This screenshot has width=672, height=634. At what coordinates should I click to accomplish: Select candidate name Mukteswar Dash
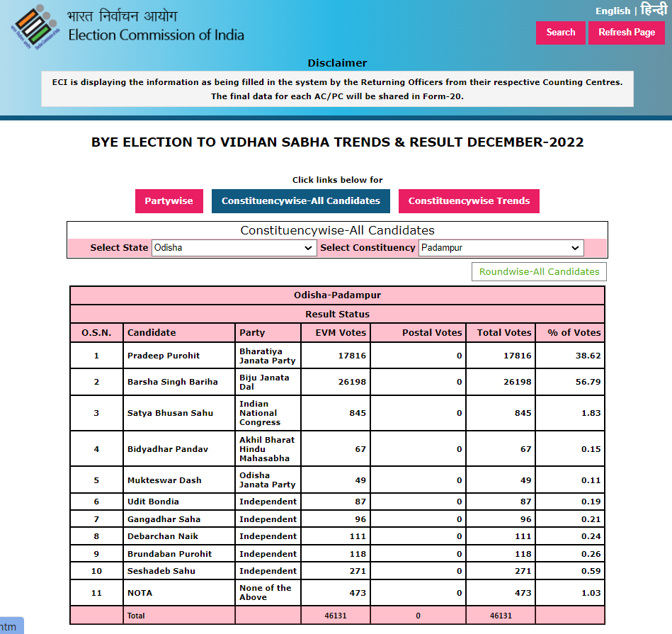click(164, 480)
